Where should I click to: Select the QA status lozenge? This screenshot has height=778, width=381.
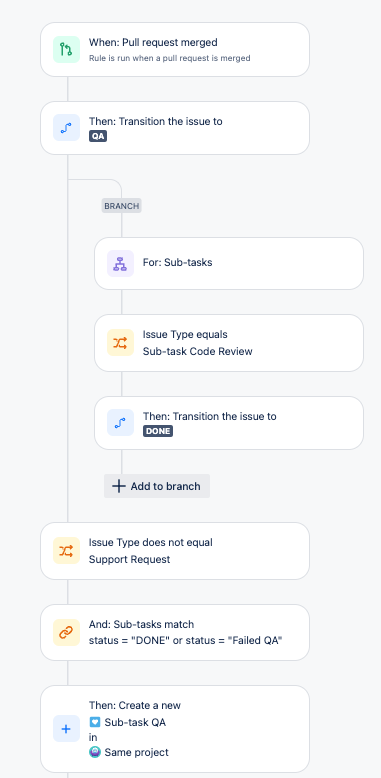pyautogui.click(x=98, y=136)
